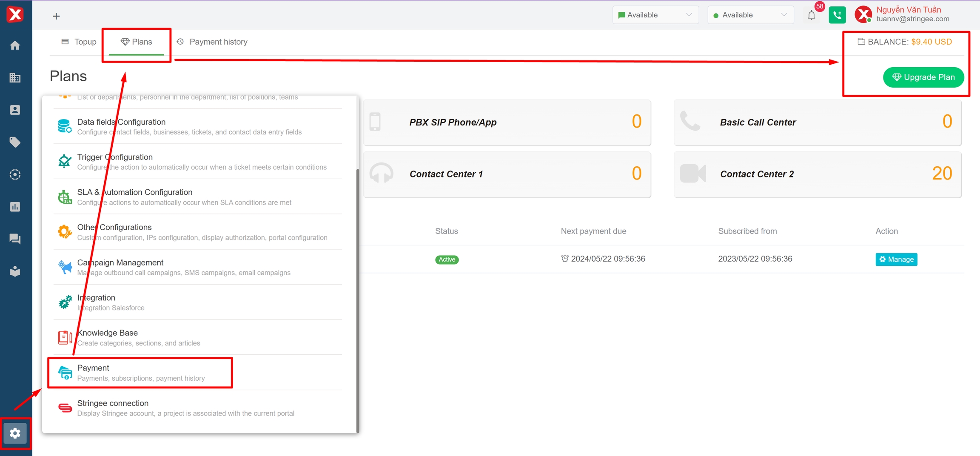Click the Manage button for subscription
980x456 pixels.
coord(896,259)
